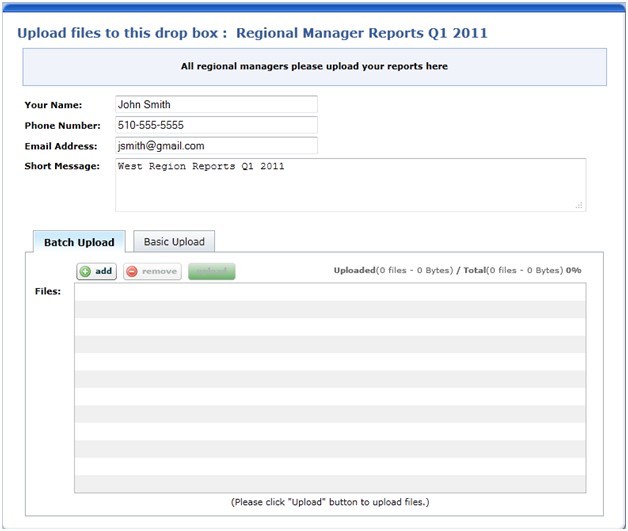Click the regional managers instruction banner

tap(314, 67)
